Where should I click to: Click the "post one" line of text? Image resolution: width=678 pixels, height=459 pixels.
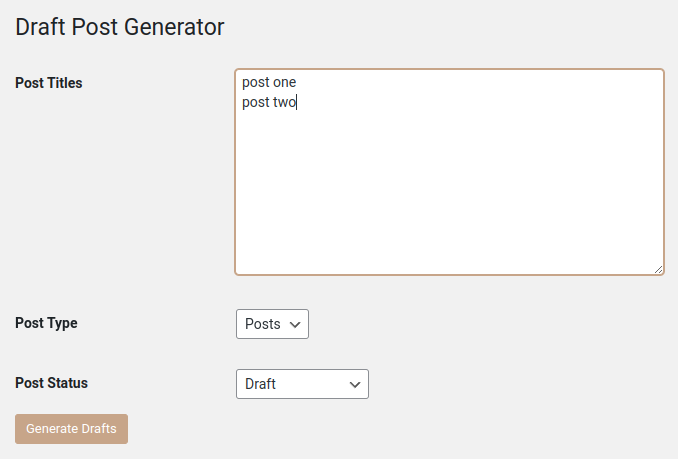[x=269, y=82]
